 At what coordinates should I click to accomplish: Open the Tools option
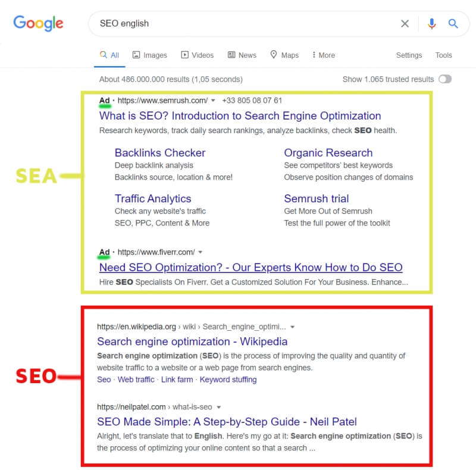(x=443, y=55)
